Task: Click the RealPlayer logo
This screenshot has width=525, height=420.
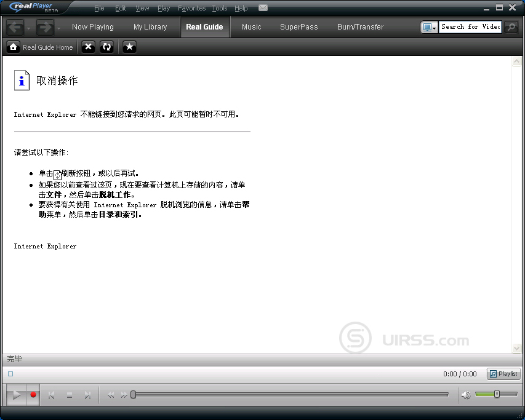Action: pos(33,7)
